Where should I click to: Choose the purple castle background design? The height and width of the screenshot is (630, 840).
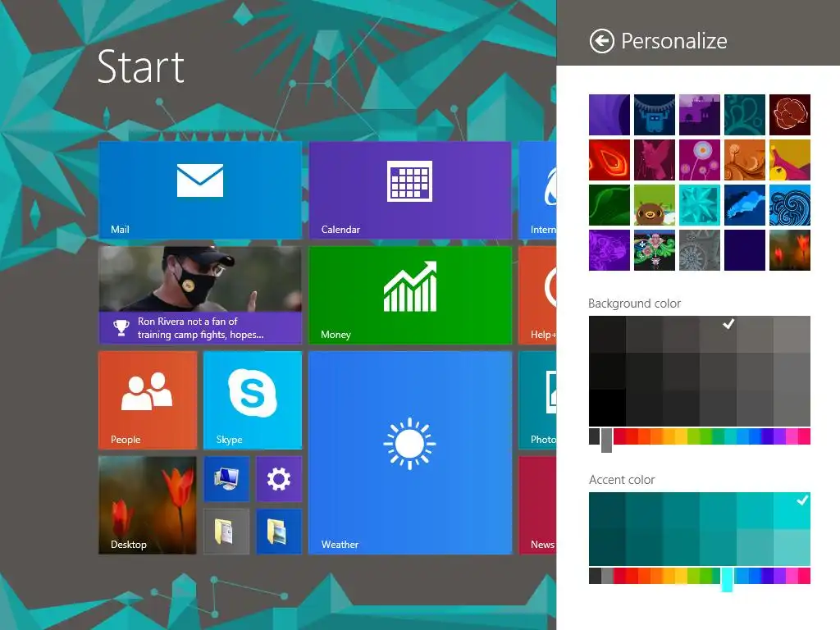coord(700,115)
